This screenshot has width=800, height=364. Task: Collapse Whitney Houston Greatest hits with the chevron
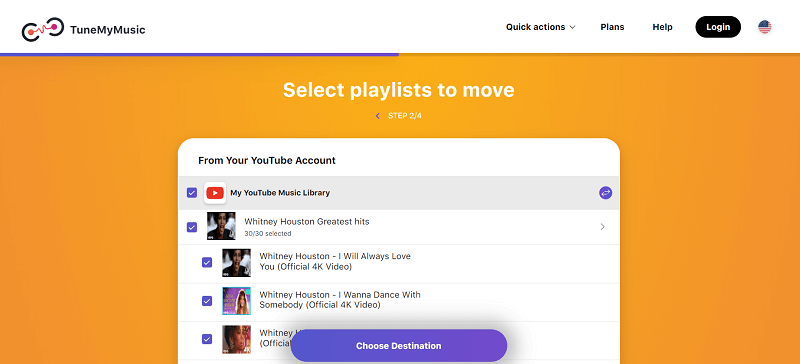603,227
